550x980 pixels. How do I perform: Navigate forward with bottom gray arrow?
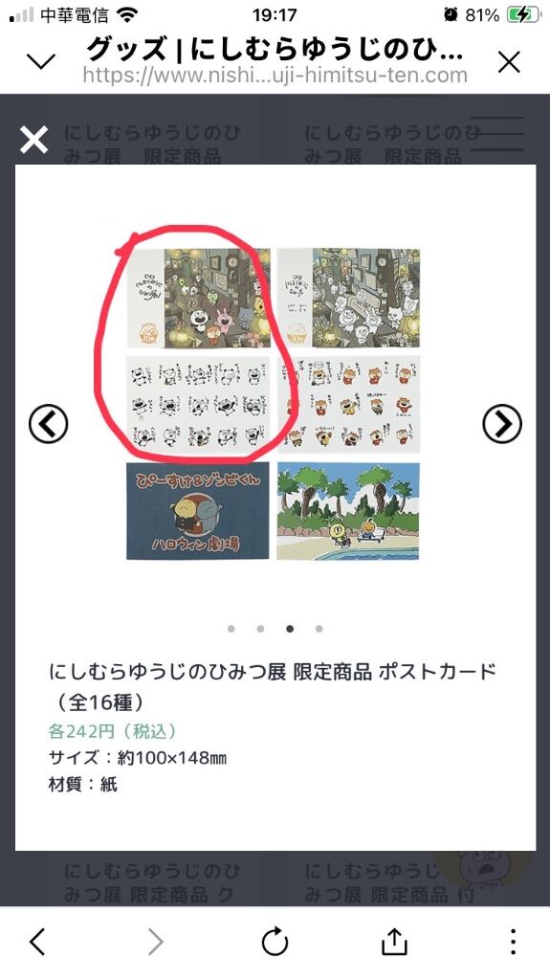pos(156,942)
